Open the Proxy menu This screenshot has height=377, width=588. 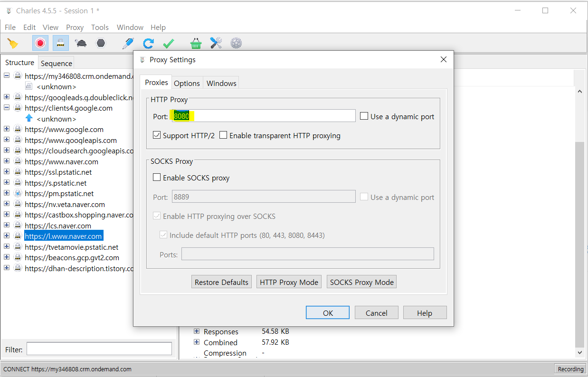[75, 27]
